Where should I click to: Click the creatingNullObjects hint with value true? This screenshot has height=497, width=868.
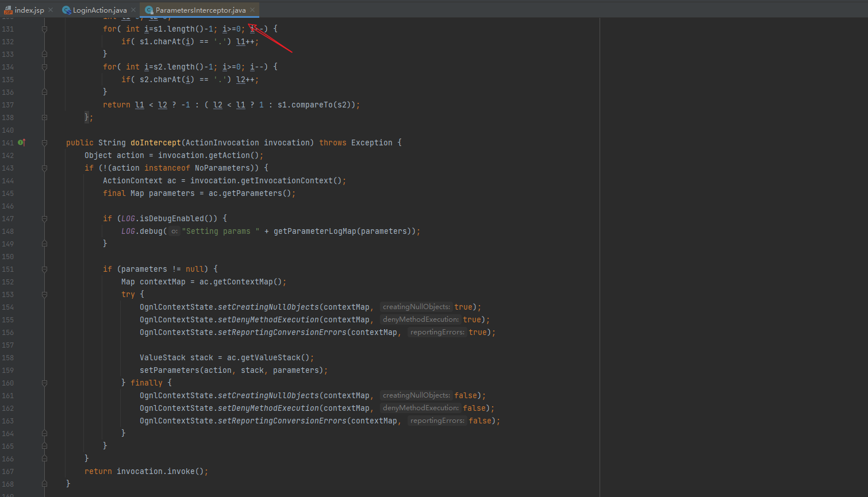coord(416,307)
